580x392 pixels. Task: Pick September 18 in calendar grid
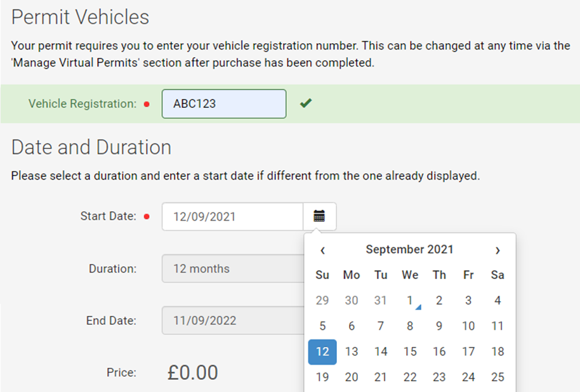tap(498, 351)
